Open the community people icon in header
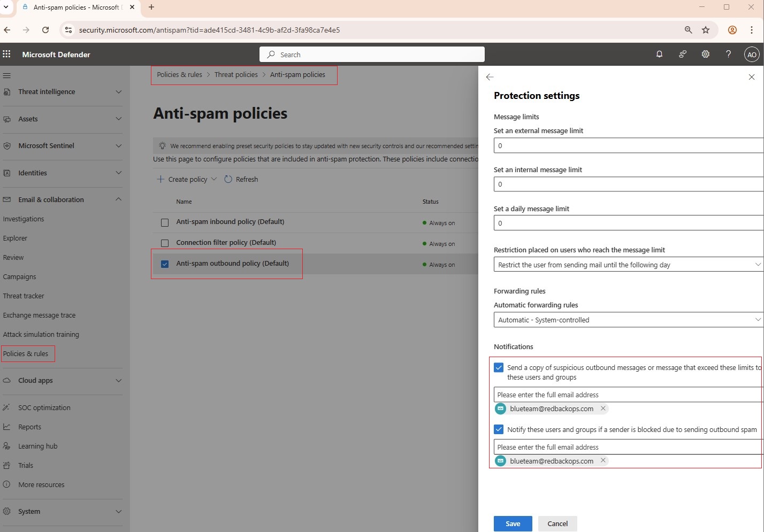 click(x=683, y=54)
